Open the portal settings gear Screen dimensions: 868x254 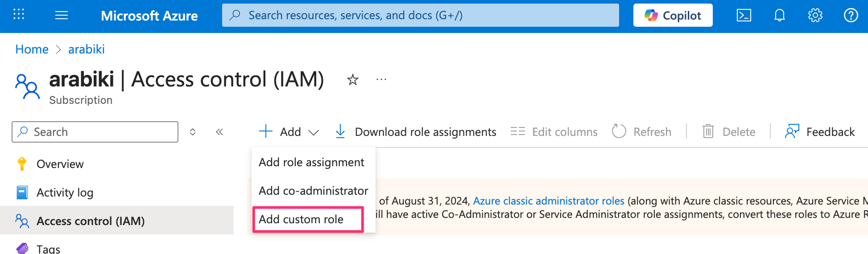click(815, 16)
